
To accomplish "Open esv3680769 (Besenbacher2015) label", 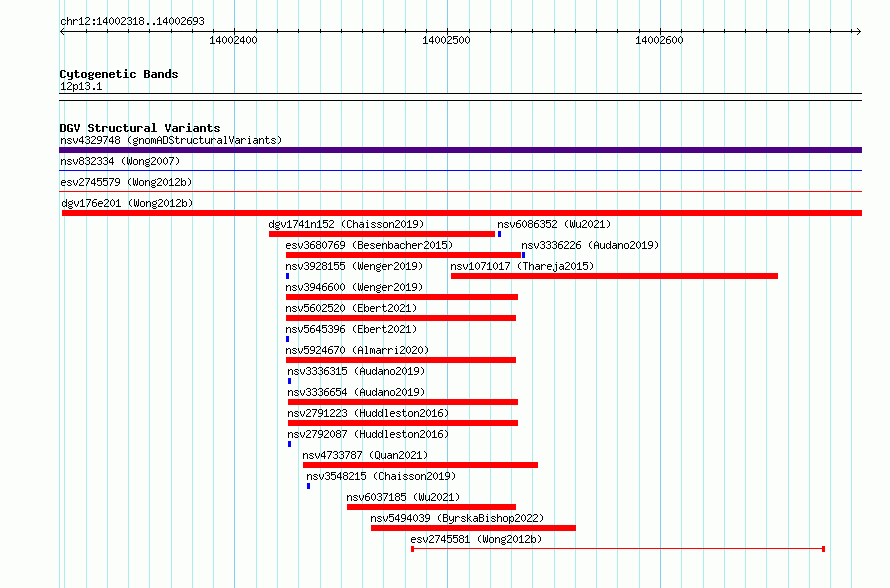I will click(369, 245).
